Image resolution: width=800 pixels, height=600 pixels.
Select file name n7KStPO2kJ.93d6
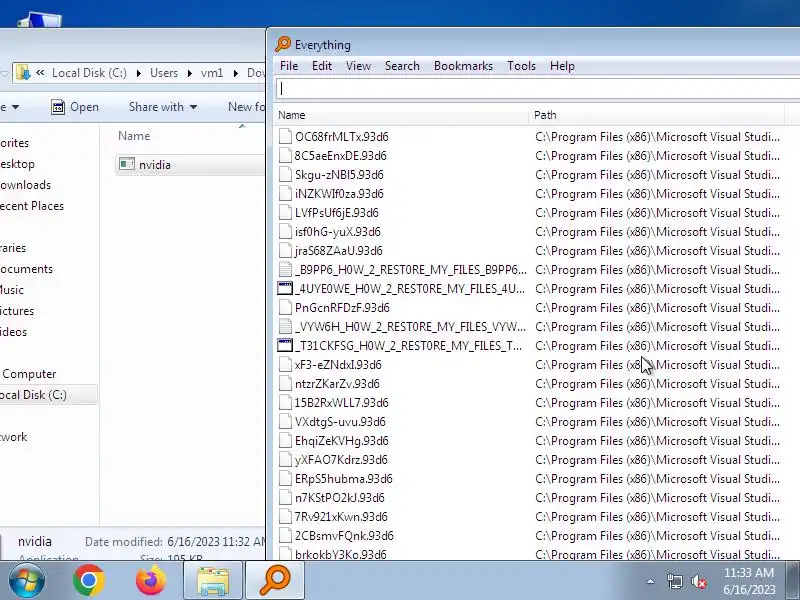pyautogui.click(x=340, y=498)
